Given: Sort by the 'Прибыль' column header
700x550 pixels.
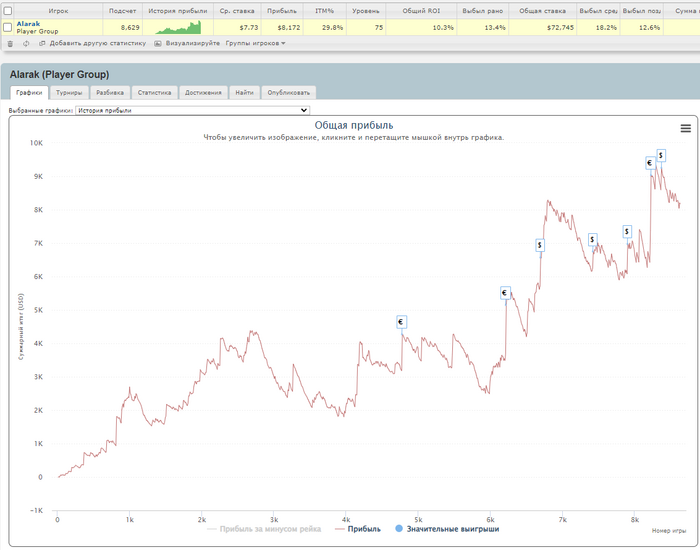Looking at the screenshot, I should click(x=282, y=11).
